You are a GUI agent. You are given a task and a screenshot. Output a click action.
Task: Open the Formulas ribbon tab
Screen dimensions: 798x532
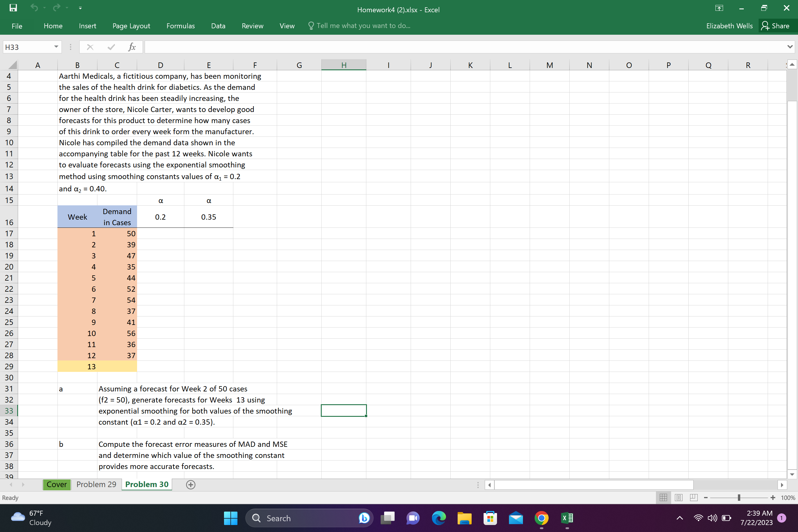181,26
